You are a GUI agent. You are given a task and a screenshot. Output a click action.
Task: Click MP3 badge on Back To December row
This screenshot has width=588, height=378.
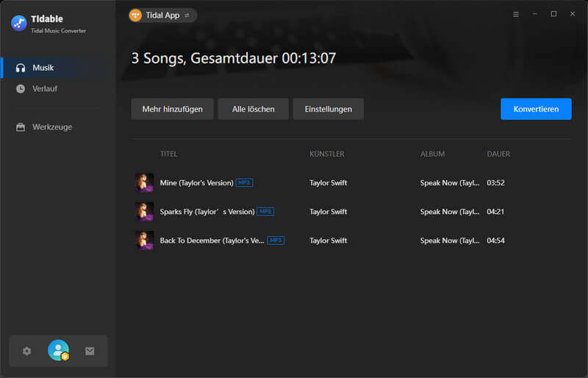pyautogui.click(x=276, y=240)
